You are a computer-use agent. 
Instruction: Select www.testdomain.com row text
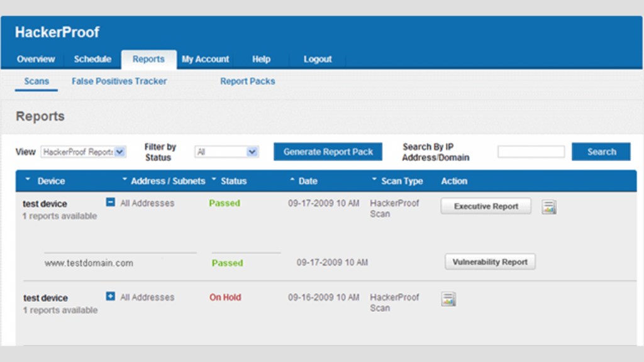[89, 263]
